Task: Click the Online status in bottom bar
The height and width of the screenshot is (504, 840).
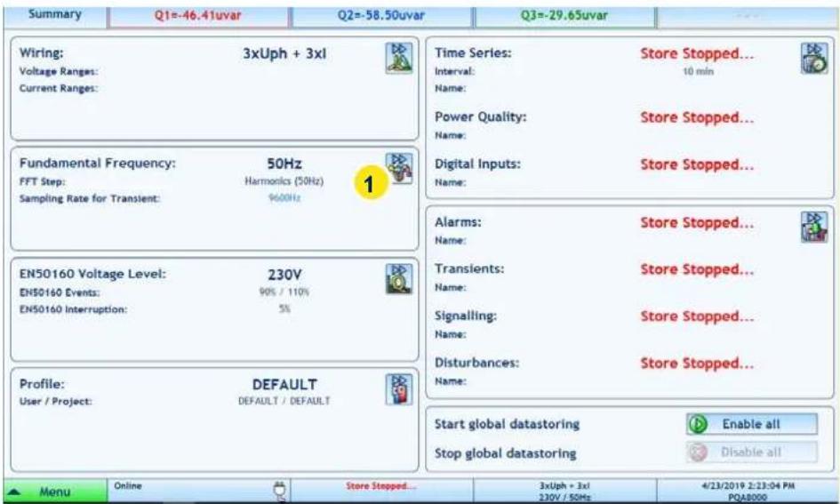Action: pyautogui.click(x=127, y=486)
